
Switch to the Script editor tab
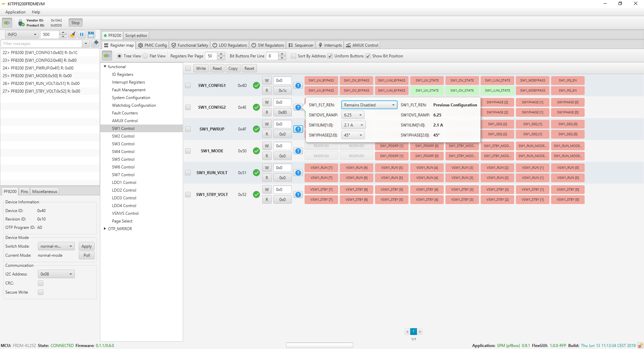[x=136, y=36]
